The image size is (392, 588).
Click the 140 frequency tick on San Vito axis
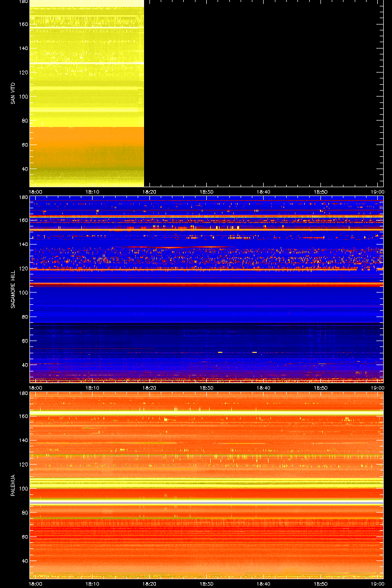click(x=23, y=48)
